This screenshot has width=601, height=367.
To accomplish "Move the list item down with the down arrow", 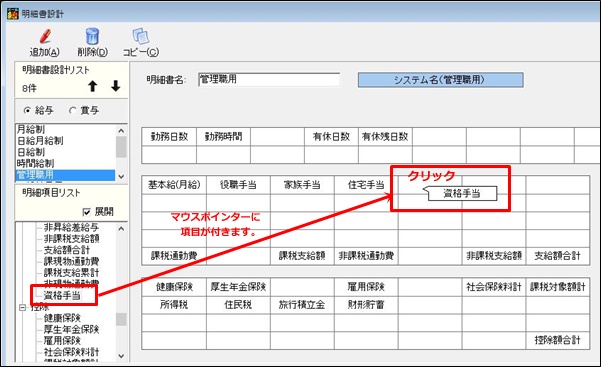I will pos(115,86).
